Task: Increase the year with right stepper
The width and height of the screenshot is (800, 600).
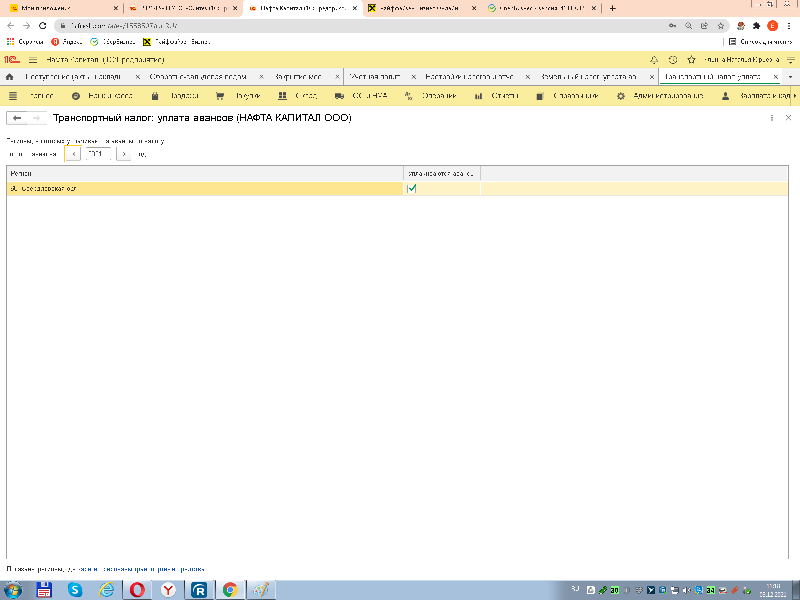Action: tap(123, 154)
